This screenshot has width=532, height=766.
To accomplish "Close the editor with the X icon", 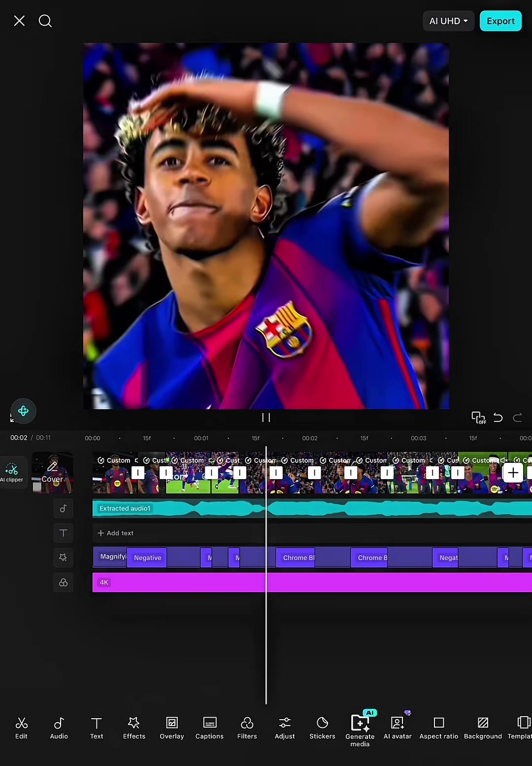I will click(x=19, y=21).
